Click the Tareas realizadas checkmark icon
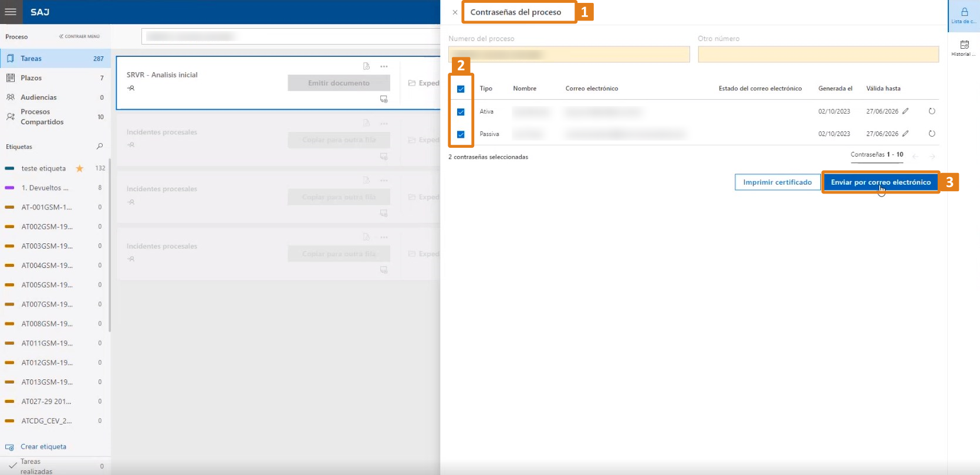Image resolution: width=980 pixels, height=475 pixels. (x=12, y=466)
